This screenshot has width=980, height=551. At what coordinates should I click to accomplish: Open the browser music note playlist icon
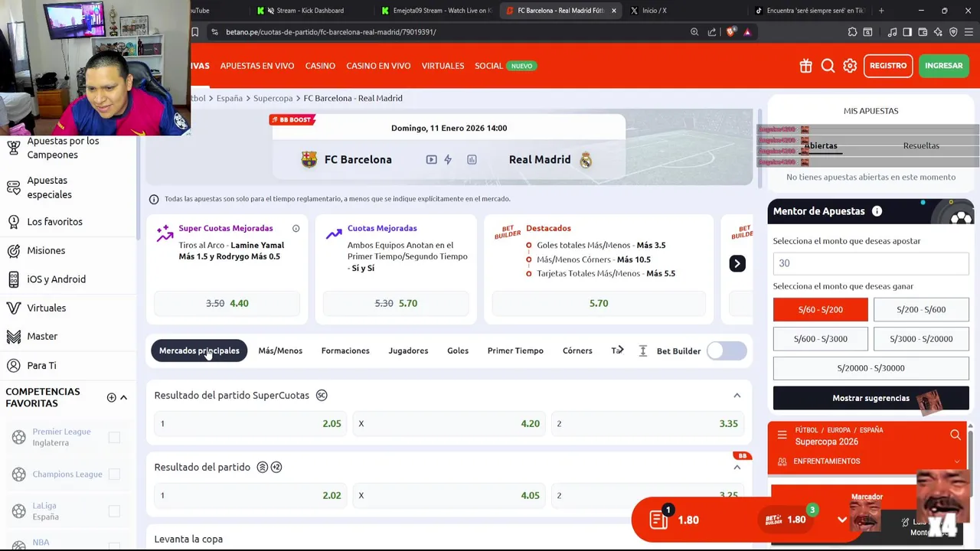point(892,32)
